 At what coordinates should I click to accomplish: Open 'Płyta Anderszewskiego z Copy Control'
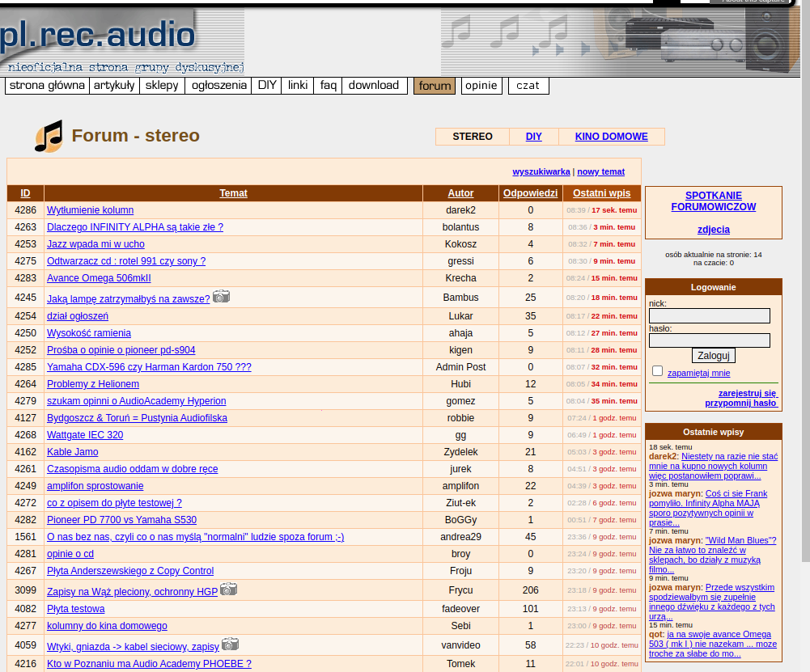click(130, 572)
